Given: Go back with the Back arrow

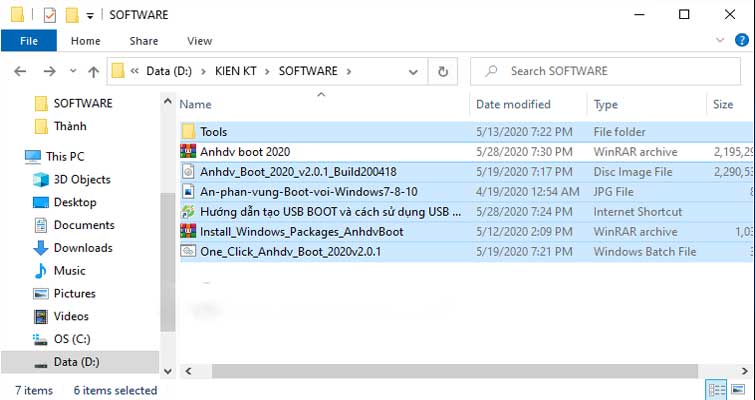Looking at the screenshot, I should pos(20,72).
